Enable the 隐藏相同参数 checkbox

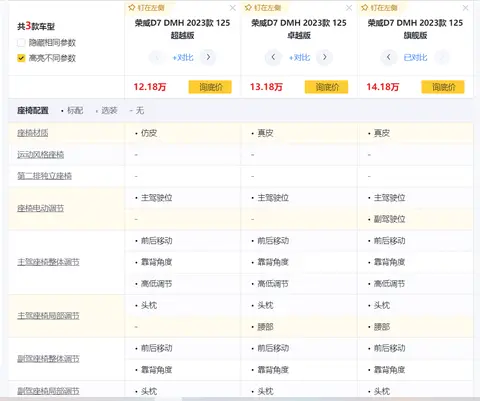tap(21, 43)
